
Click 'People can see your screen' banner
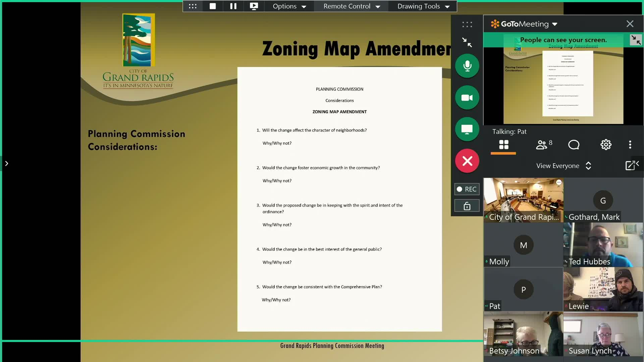coord(563,40)
